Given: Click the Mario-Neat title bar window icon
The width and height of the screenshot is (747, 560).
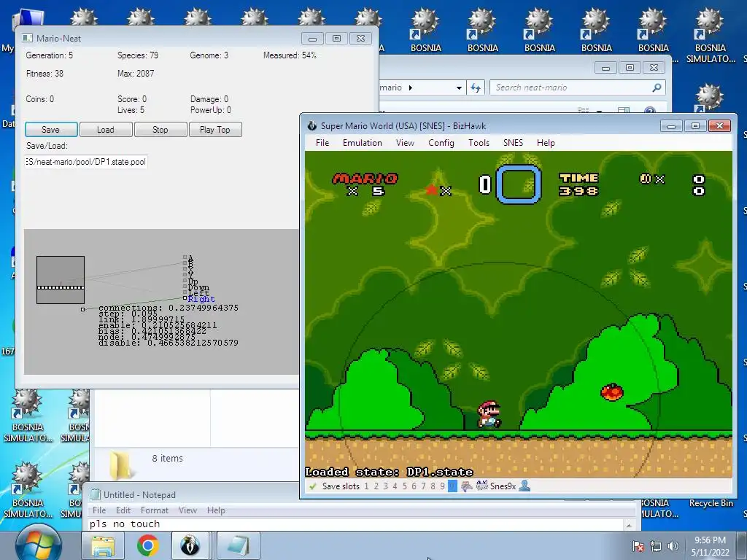Looking at the screenshot, I should [x=27, y=38].
